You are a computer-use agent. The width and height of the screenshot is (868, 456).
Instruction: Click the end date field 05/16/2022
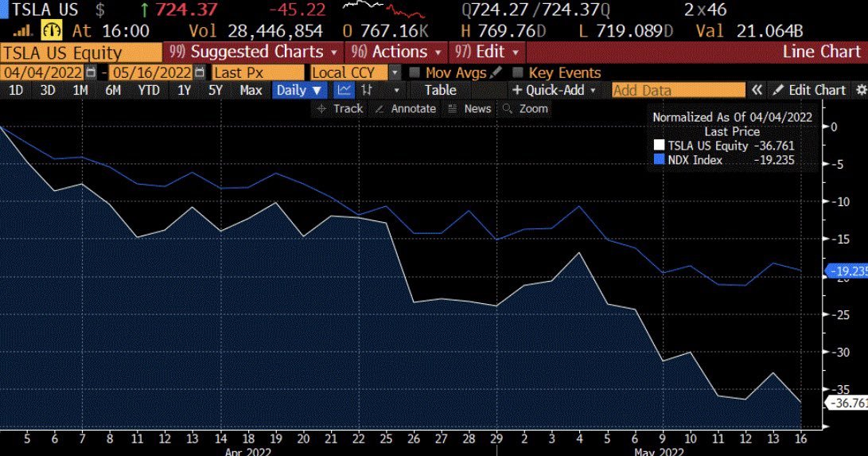pos(152,72)
